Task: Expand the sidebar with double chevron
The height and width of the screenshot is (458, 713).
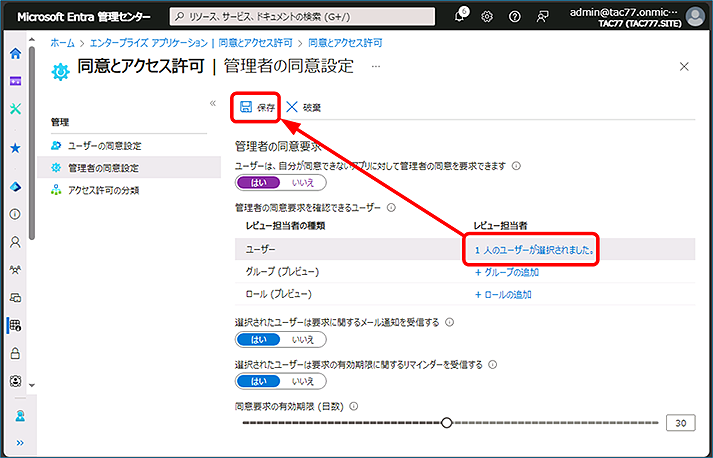Action: 20,443
